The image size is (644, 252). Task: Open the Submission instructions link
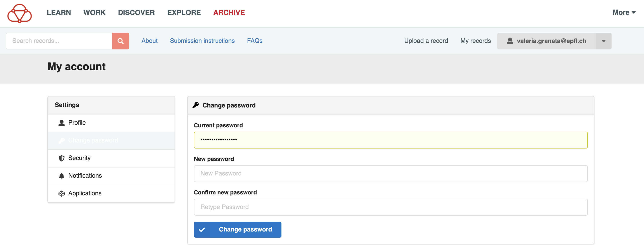coord(202,41)
